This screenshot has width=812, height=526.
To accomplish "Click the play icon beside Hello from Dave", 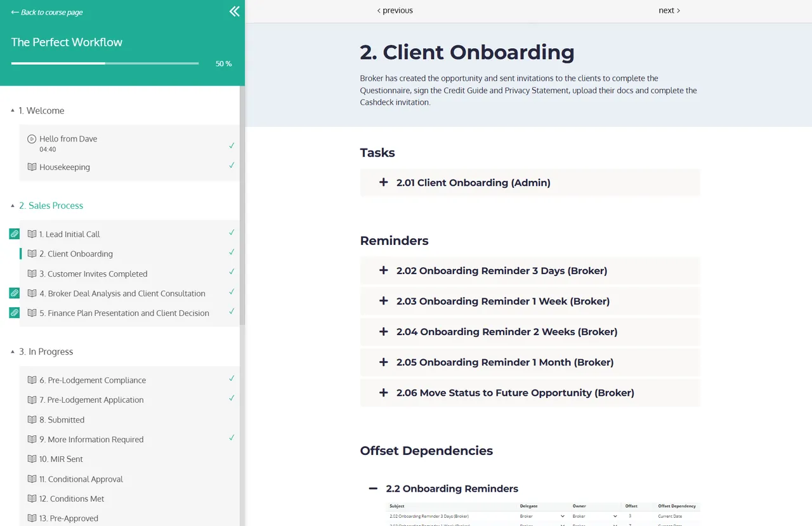I will (x=32, y=139).
